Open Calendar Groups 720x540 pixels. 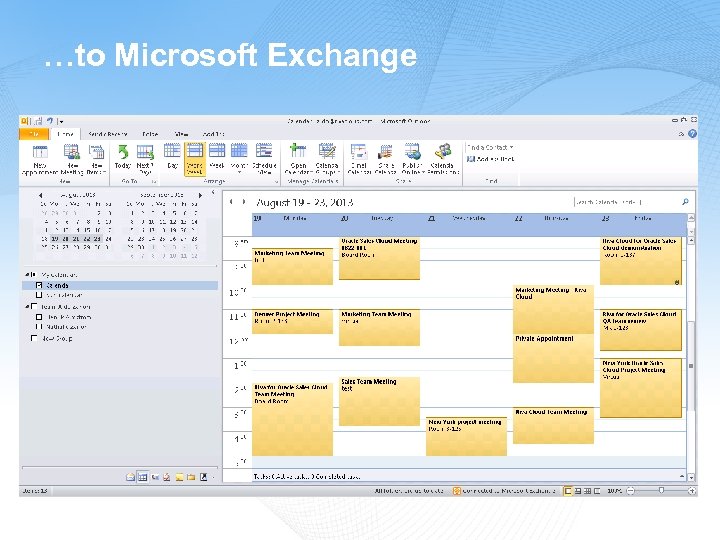pyautogui.click(x=327, y=159)
